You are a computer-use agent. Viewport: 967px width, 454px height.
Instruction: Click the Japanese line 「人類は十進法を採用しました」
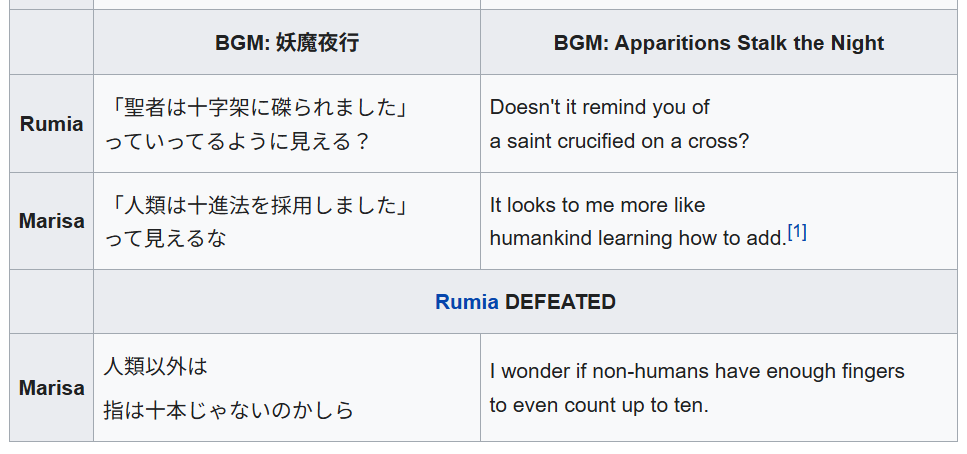pyautogui.click(x=258, y=205)
